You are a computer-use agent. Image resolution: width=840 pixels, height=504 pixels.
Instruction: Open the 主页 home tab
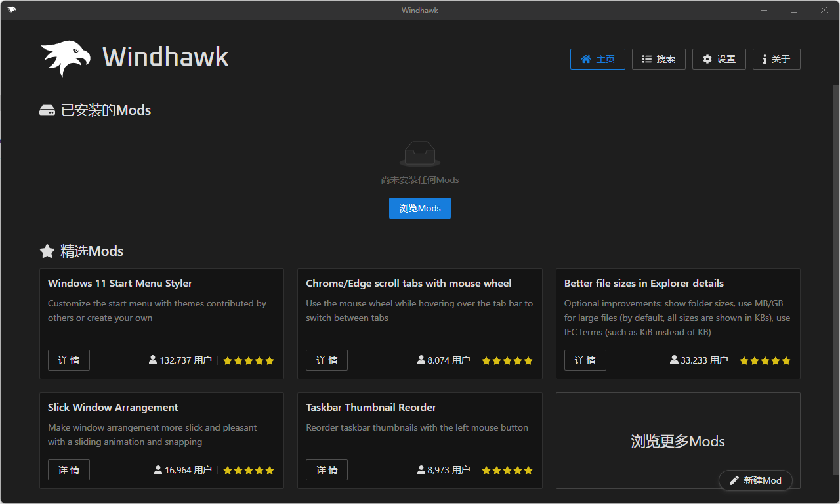click(598, 59)
